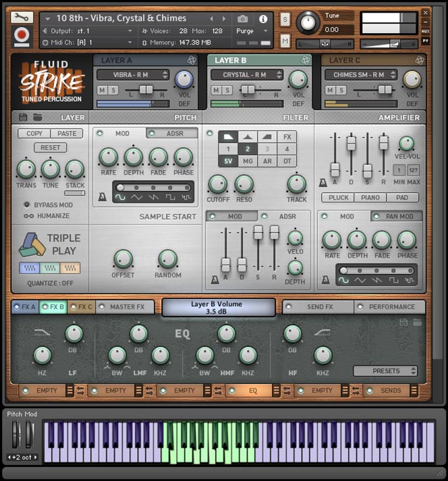Apply the PLUCK envelope preset
The height and width of the screenshot is (481, 448).
coord(338,198)
